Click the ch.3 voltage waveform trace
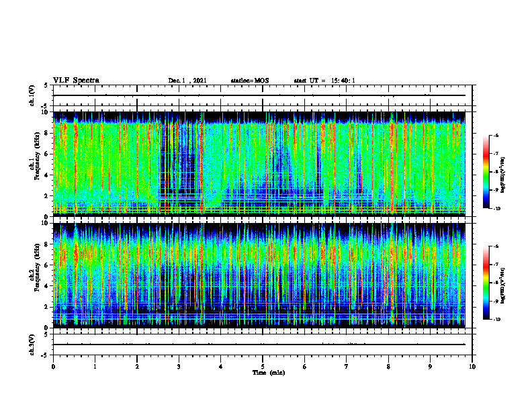This screenshot has height=411, width=532. 259,345
